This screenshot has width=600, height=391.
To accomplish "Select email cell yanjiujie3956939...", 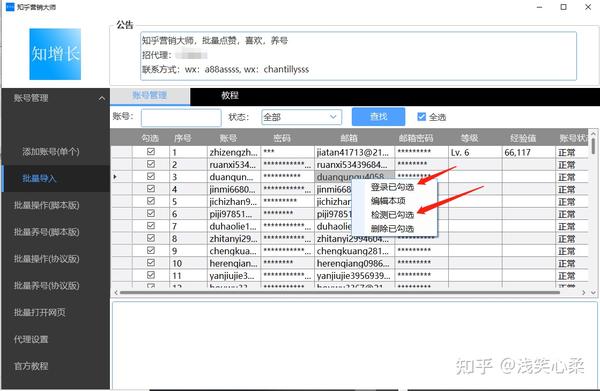I will pyautogui.click(x=354, y=275).
